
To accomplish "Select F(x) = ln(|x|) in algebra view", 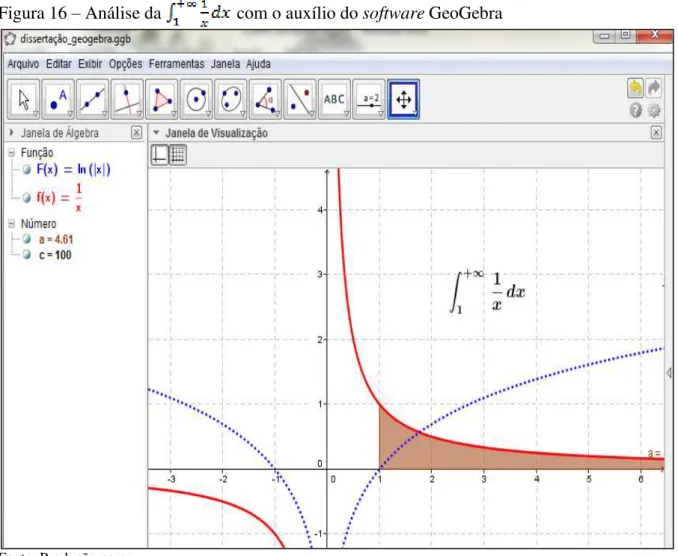I will [73, 169].
